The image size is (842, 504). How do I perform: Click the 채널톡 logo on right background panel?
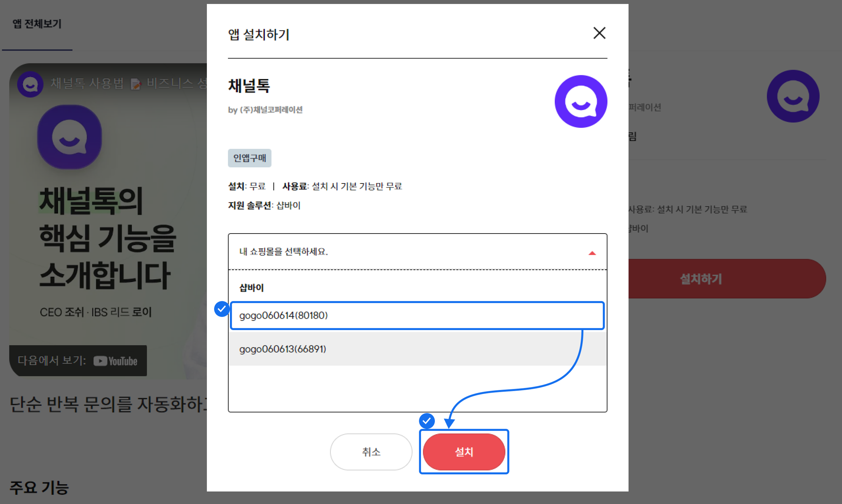coord(793,96)
